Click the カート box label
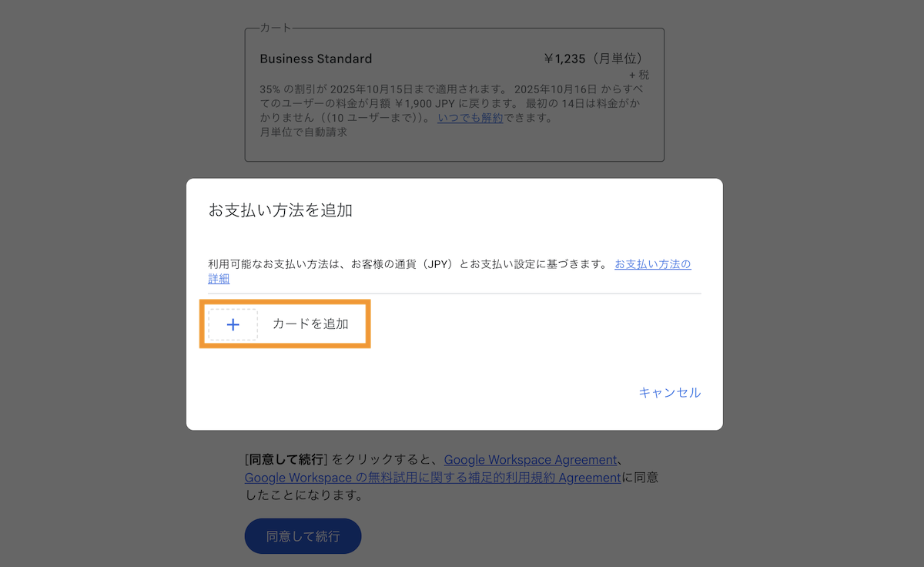Image resolution: width=924 pixels, height=567 pixels. [x=276, y=28]
